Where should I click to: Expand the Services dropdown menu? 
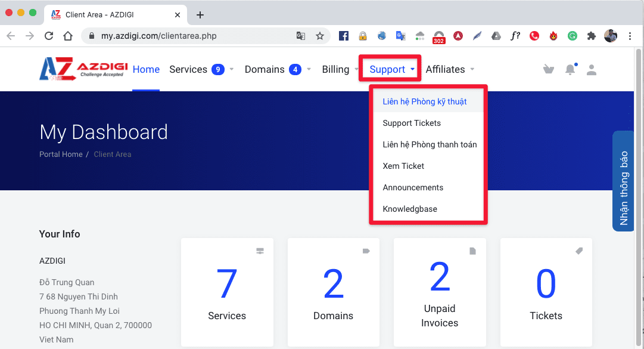tap(201, 69)
